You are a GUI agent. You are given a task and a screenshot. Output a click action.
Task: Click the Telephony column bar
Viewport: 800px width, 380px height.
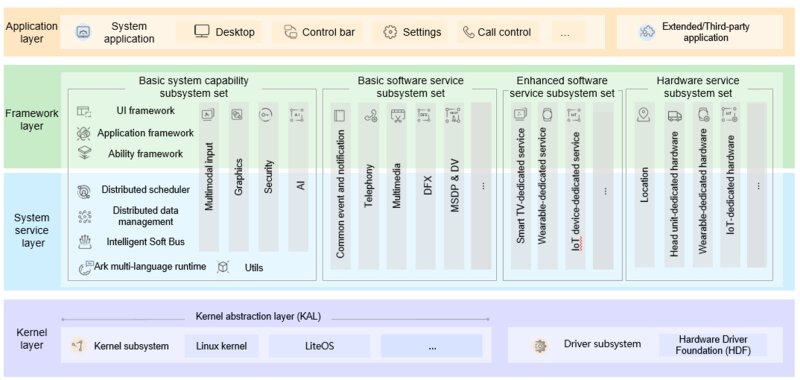[369, 185]
